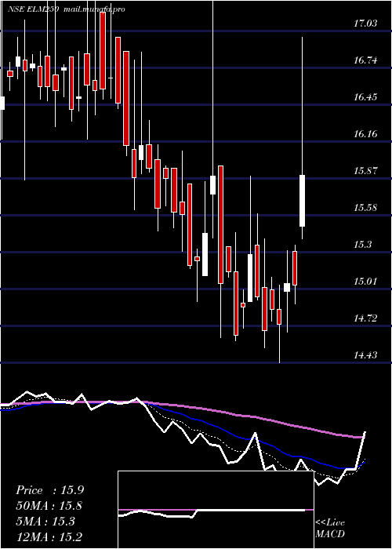
Task: Click the Live MACD label
Action: click(x=330, y=528)
